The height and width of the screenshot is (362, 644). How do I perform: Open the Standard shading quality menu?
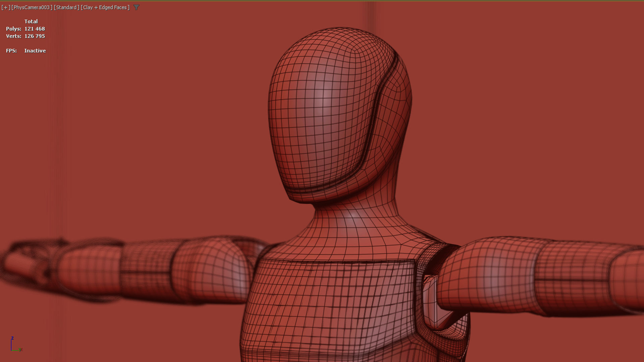click(x=66, y=7)
